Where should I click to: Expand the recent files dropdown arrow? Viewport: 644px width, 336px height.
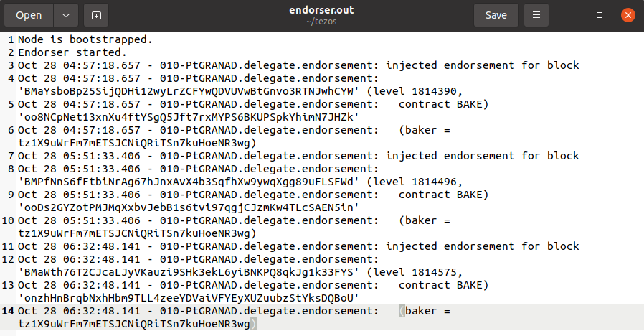pyautogui.click(x=66, y=15)
